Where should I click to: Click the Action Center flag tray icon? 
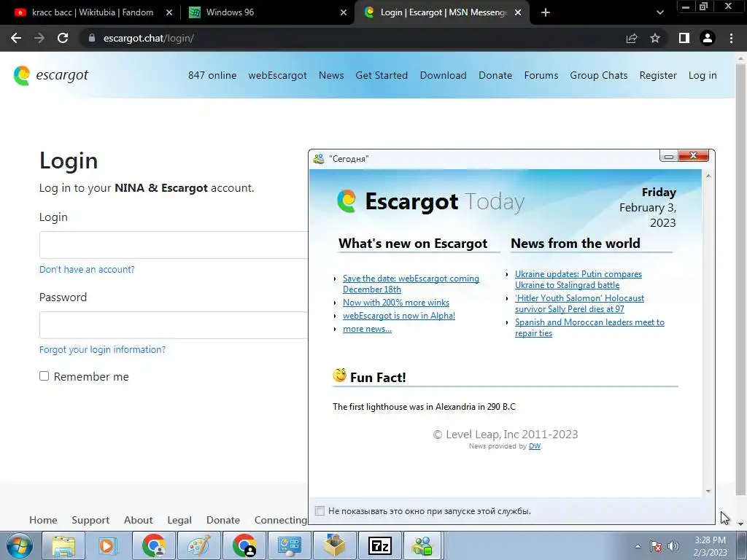pyautogui.click(x=656, y=546)
